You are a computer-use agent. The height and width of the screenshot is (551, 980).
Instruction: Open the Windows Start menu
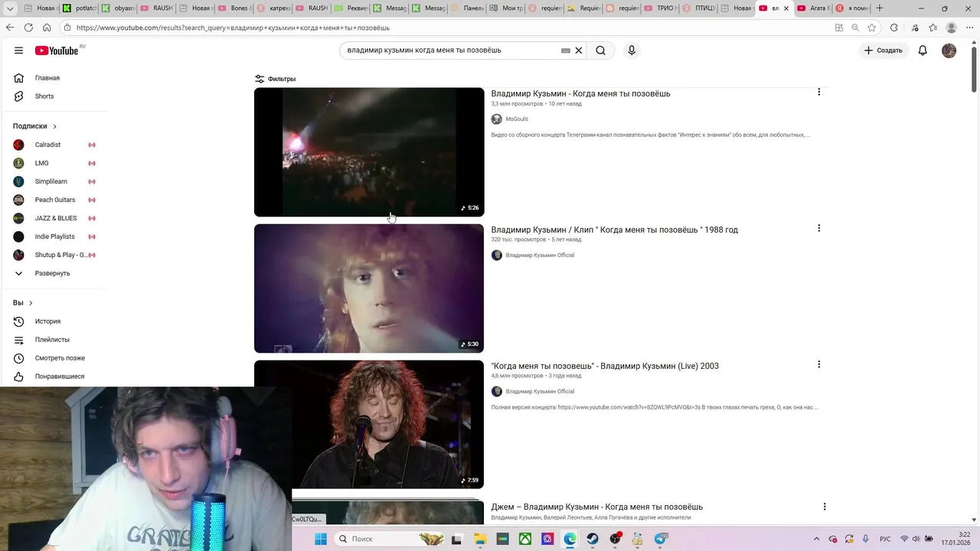[320, 539]
